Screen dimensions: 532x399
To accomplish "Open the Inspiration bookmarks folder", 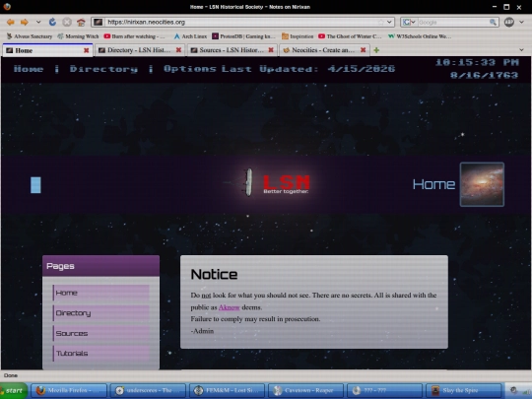I will click(x=298, y=36).
